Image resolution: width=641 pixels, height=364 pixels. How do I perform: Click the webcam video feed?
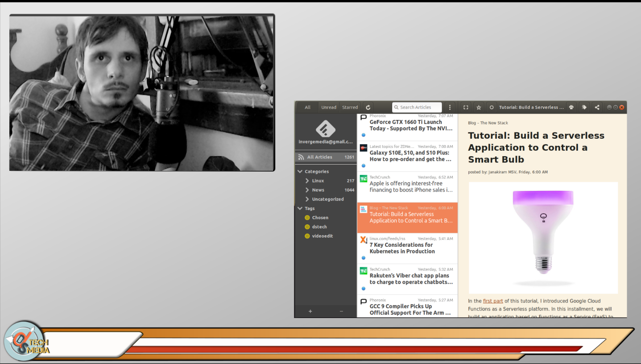point(142,93)
